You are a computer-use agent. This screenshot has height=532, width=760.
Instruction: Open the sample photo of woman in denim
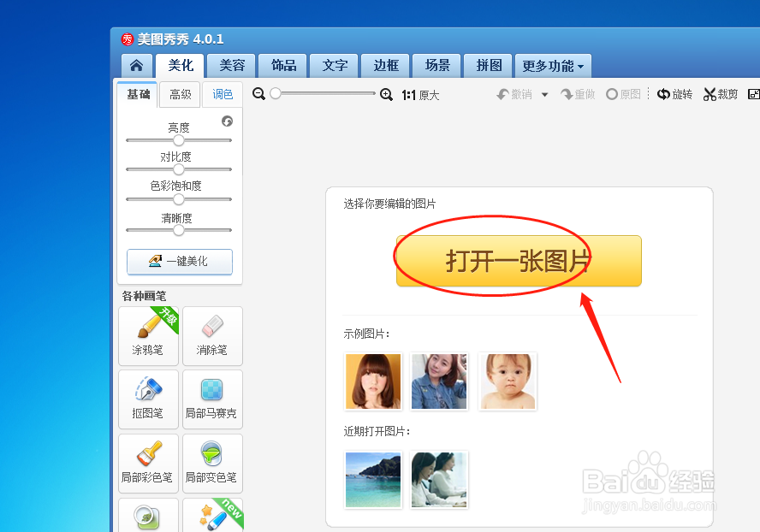coord(439,381)
